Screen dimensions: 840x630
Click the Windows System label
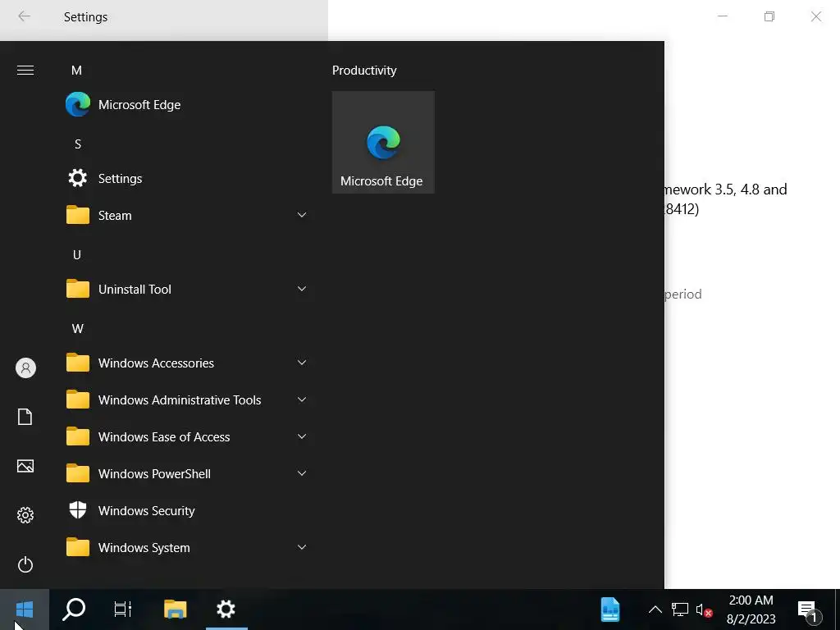click(x=144, y=548)
